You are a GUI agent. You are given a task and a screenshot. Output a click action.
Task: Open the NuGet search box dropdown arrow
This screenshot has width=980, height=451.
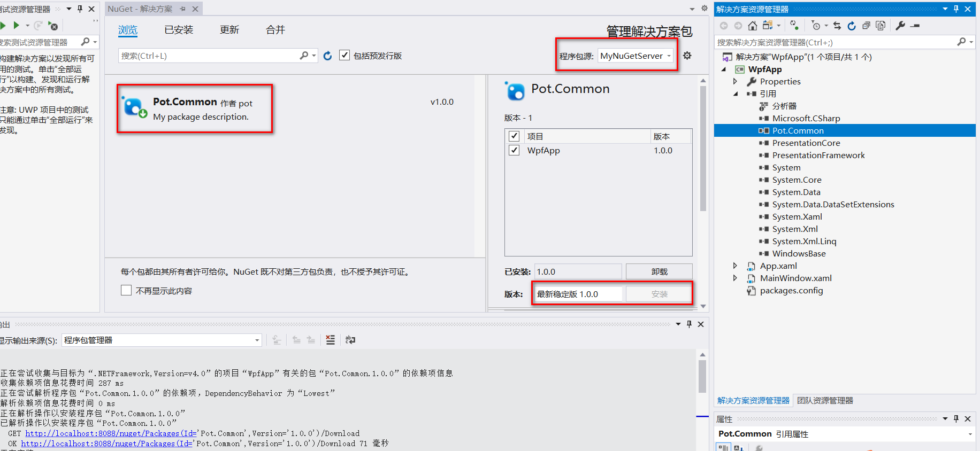pyautogui.click(x=314, y=56)
